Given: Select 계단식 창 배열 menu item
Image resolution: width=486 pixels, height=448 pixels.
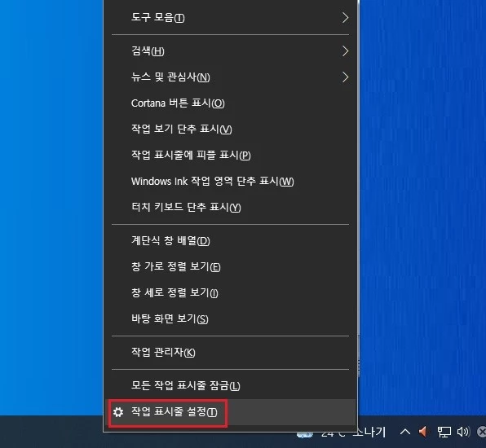Looking at the screenshot, I should (x=230, y=240).
